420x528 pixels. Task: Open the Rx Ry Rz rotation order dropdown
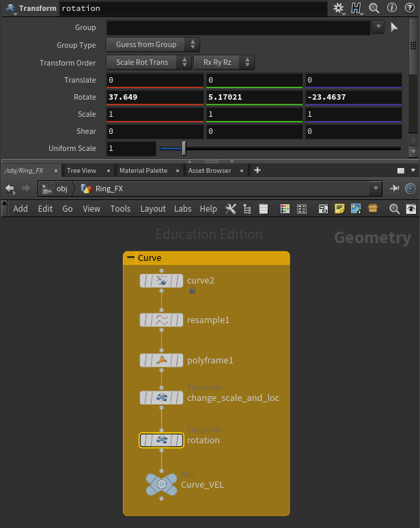(x=224, y=62)
